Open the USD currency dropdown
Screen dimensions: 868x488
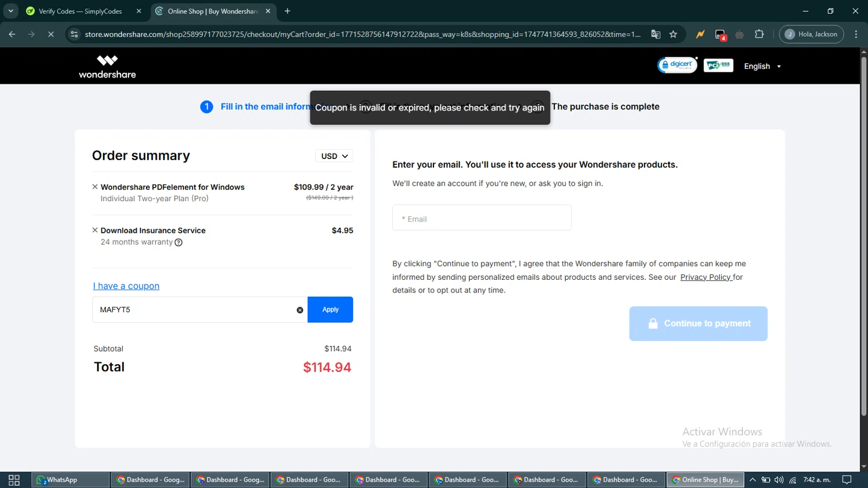click(334, 156)
